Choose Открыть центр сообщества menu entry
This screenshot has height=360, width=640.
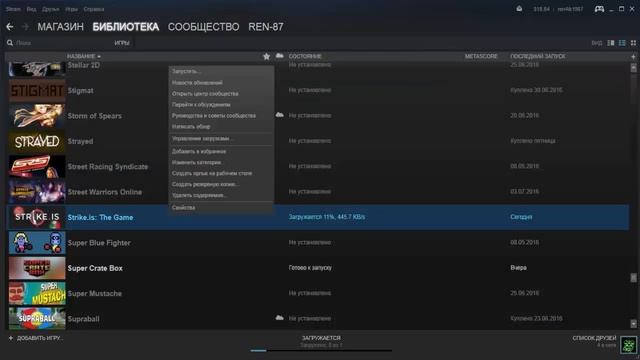[x=205, y=93]
